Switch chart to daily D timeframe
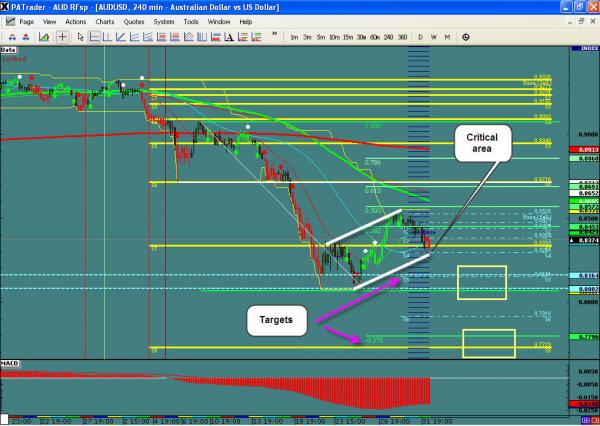This screenshot has height=426, width=600. (x=420, y=37)
